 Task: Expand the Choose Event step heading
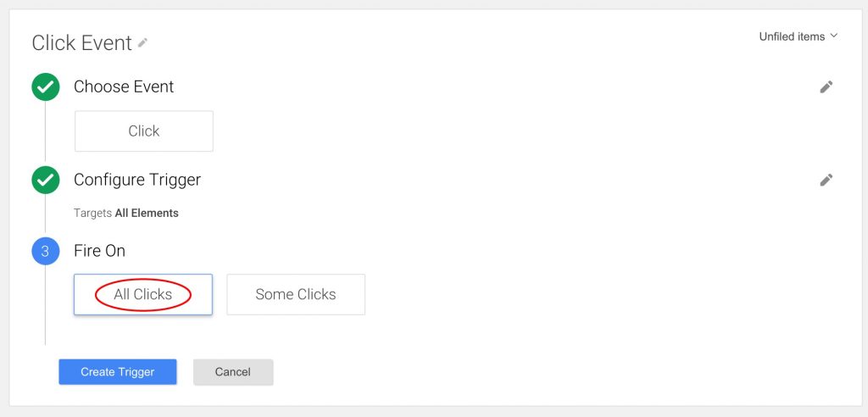point(124,87)
